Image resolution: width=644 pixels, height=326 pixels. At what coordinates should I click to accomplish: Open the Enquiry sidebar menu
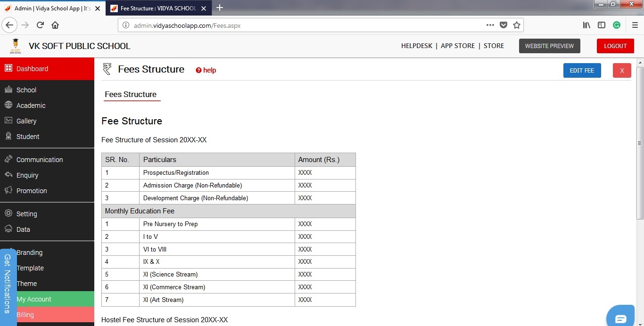(x=47, y=175)
